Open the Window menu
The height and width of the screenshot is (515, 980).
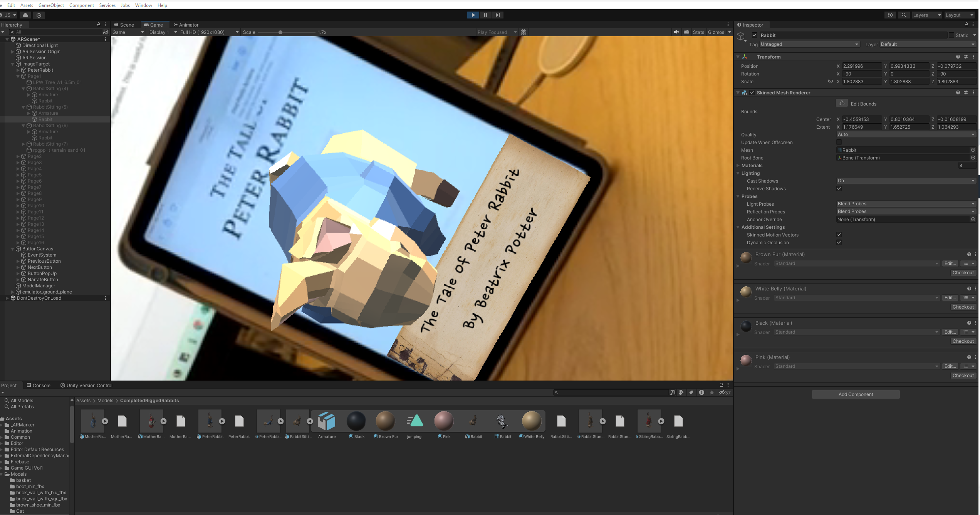(x=143, y=5)
